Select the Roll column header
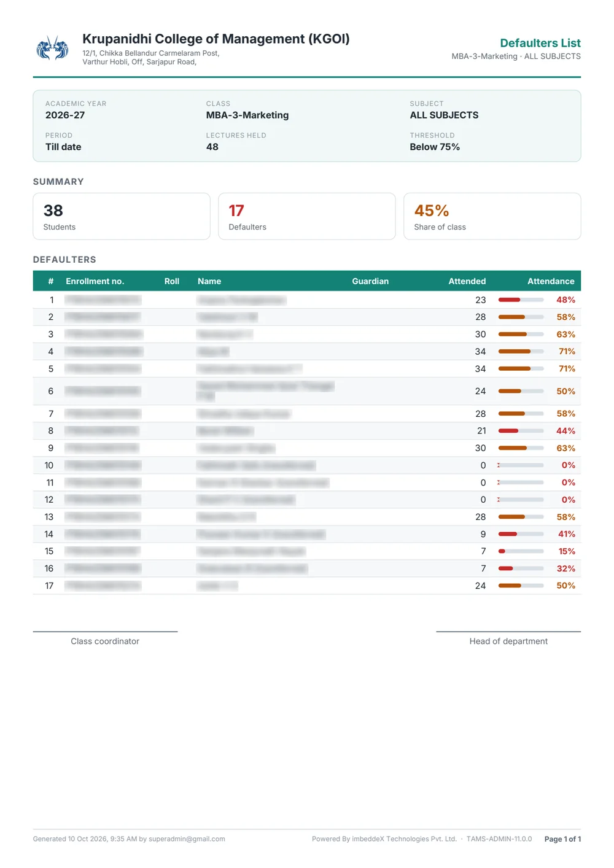This screenshot has width=614, height=868. [x=172, y=281]
